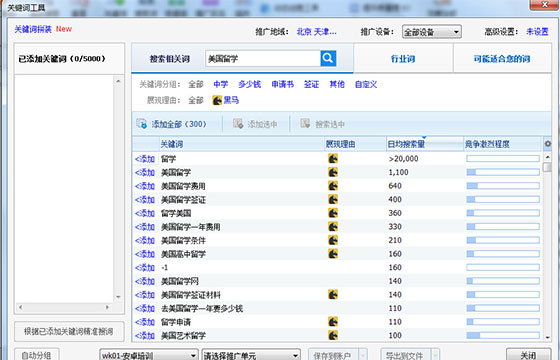Click results table vertical scrollbar thumb
This screenshot has height=360, width=560.
547,167
